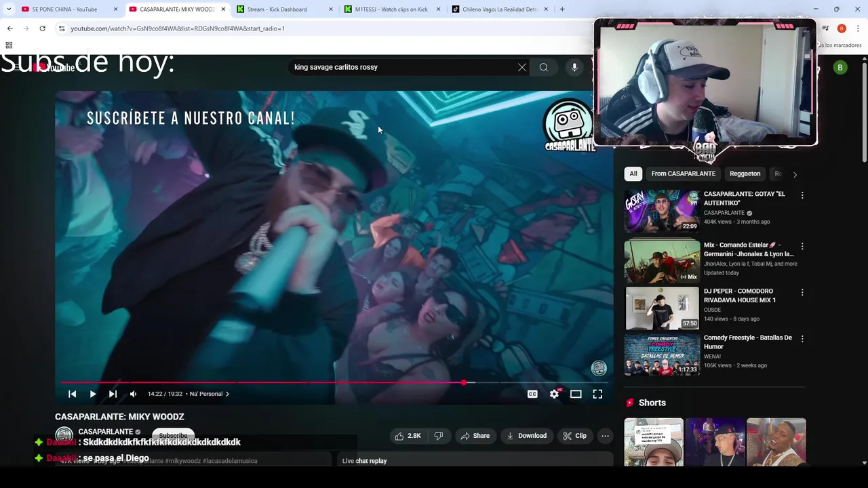Like the video with thumbs up
Image resolution: width=868 pixels, height=488 pixels.
click(x=408, y=436)
